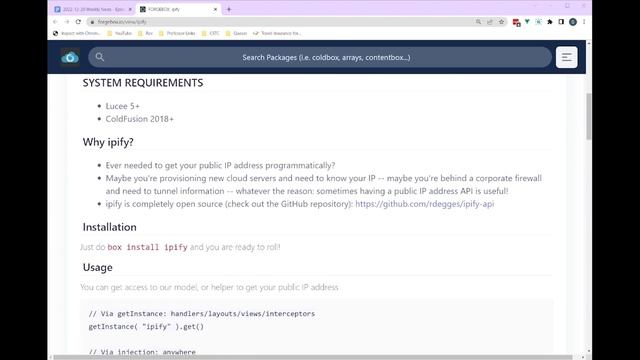The width and height of the screenshot is (640, 360).
Task: Click the vertical scrollbar thumb
Action: tap(589, 116)
